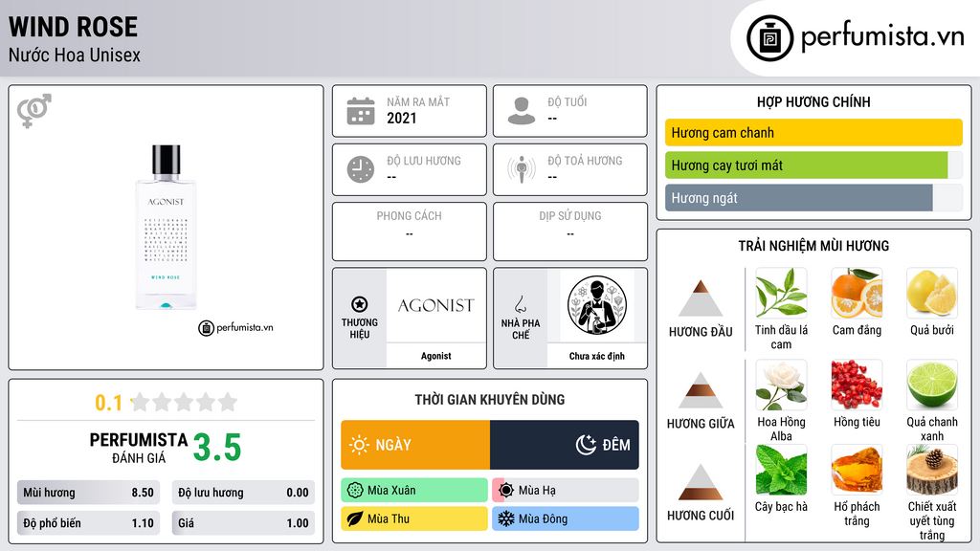Click the Wind Rose perfume bottle image
The width and height of the screenshot is (980, 551).
click(x=166, y=228)
